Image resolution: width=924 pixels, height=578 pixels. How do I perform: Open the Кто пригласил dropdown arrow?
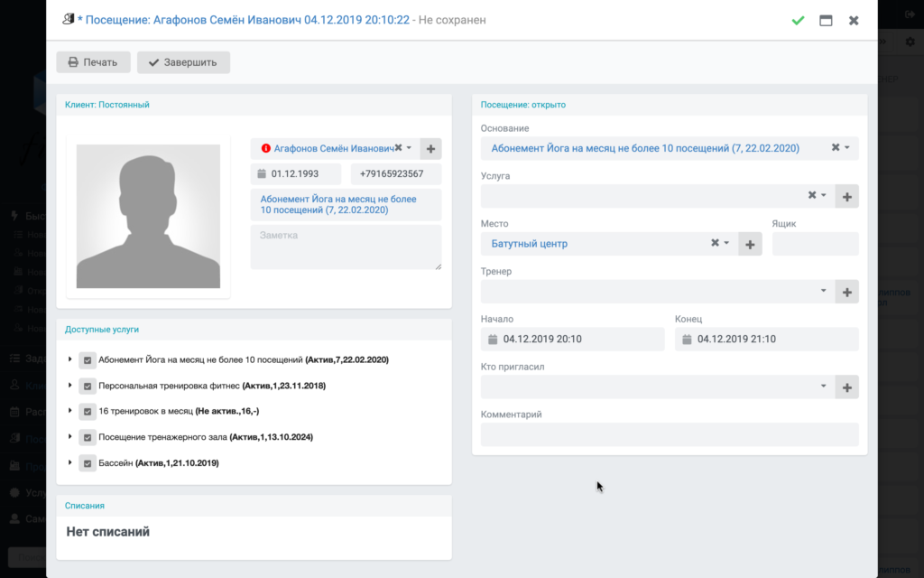click(x=823, y=387)
